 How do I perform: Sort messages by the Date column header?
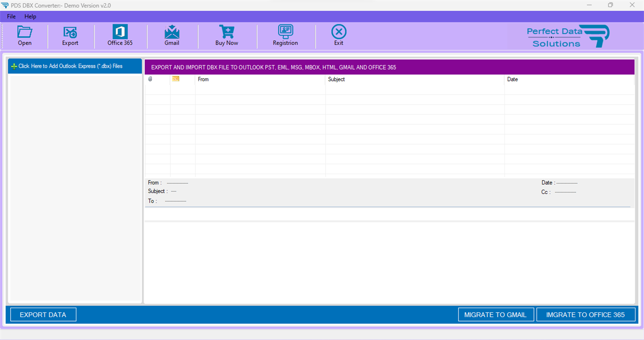tap(512, 79)
